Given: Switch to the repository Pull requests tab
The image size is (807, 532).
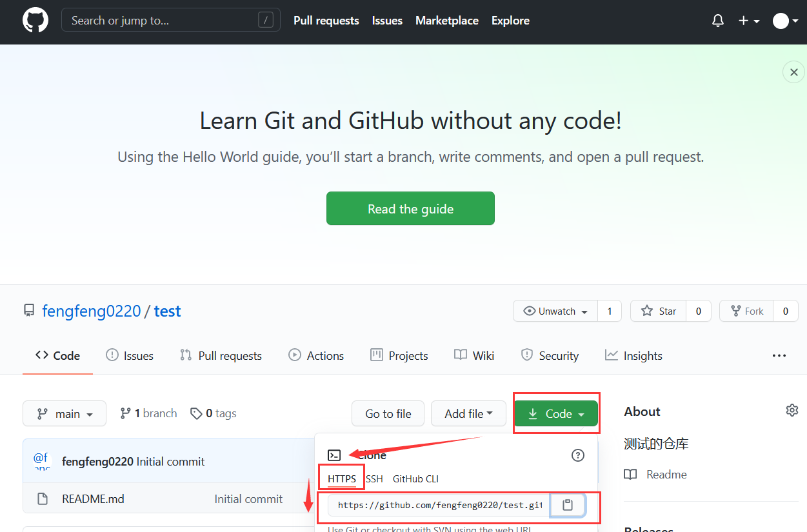Looking at the screenshot, I should click(x=221, y=355).
